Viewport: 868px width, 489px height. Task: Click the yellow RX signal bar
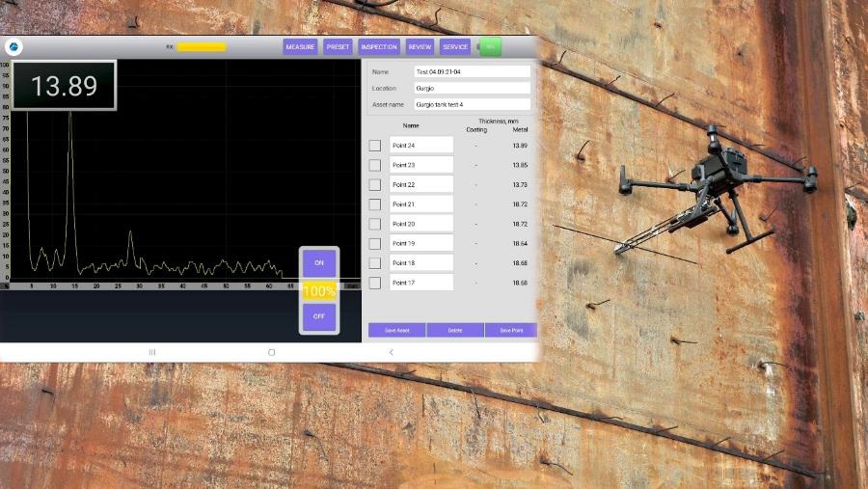tap(202, 47)
